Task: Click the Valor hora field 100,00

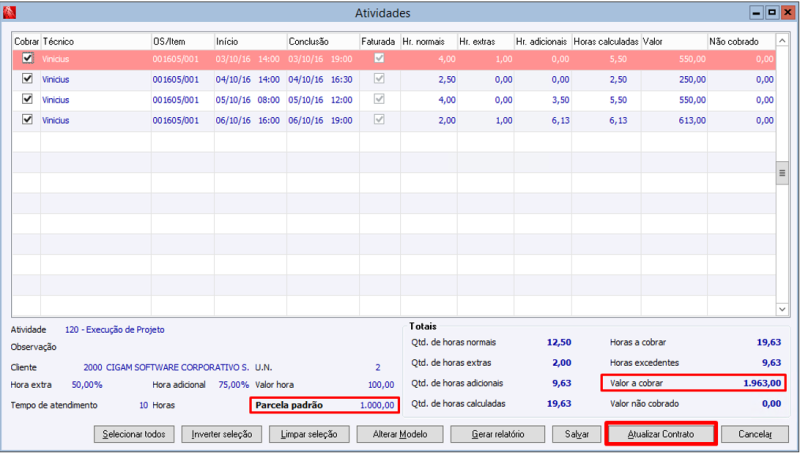Action: pos(381,385)
